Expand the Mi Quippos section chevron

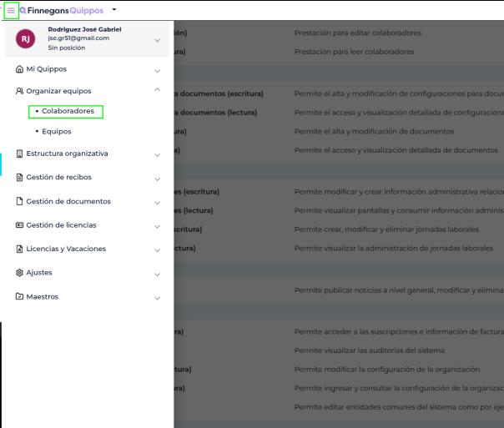(157, 69)
